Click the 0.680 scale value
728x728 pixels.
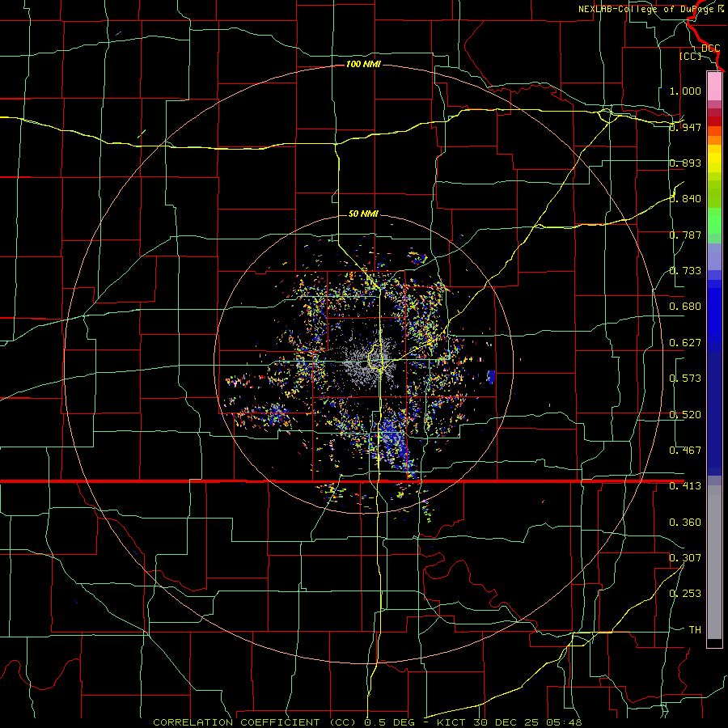pyautogui.click(x=685, y=307)
